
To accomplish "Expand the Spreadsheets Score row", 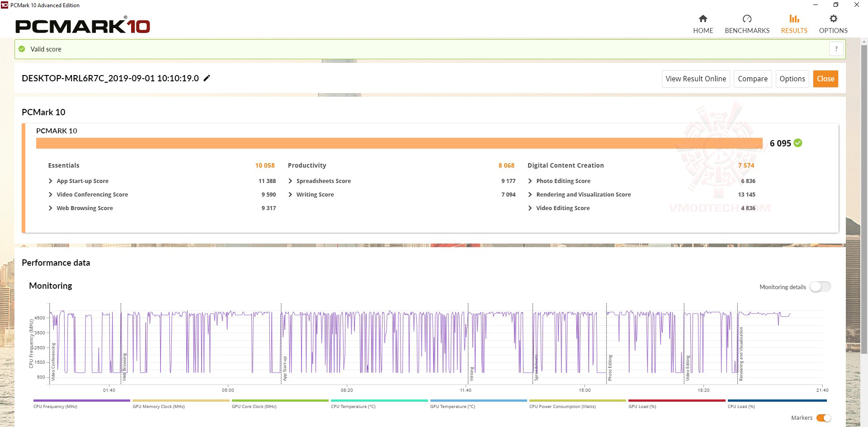I will pyautogui.click(x=290, y=181).
